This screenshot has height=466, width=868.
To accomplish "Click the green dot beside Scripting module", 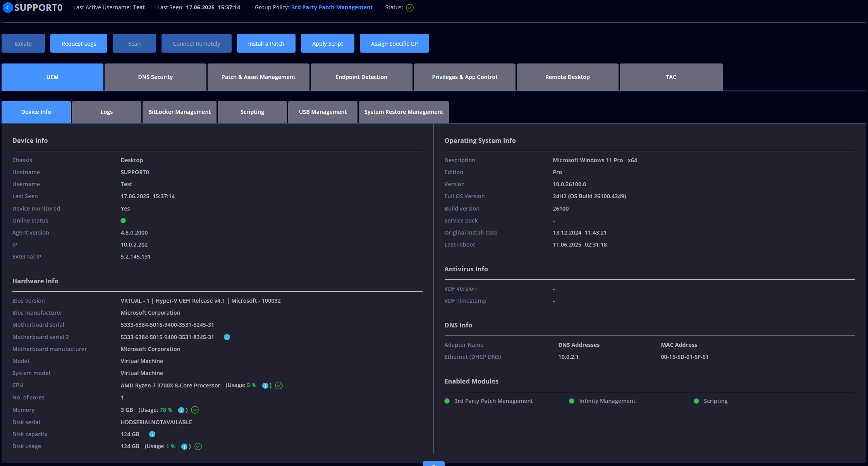I will 696,401.
